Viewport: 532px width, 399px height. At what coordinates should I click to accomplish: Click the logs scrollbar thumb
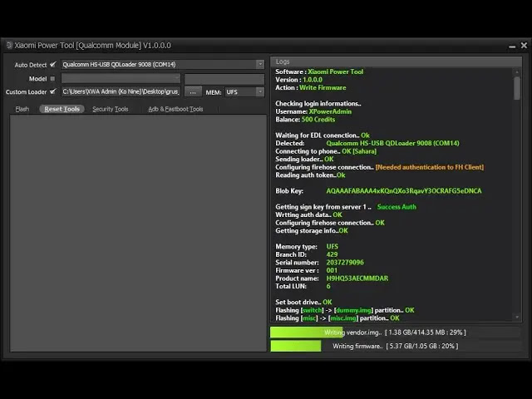(517, 88)
